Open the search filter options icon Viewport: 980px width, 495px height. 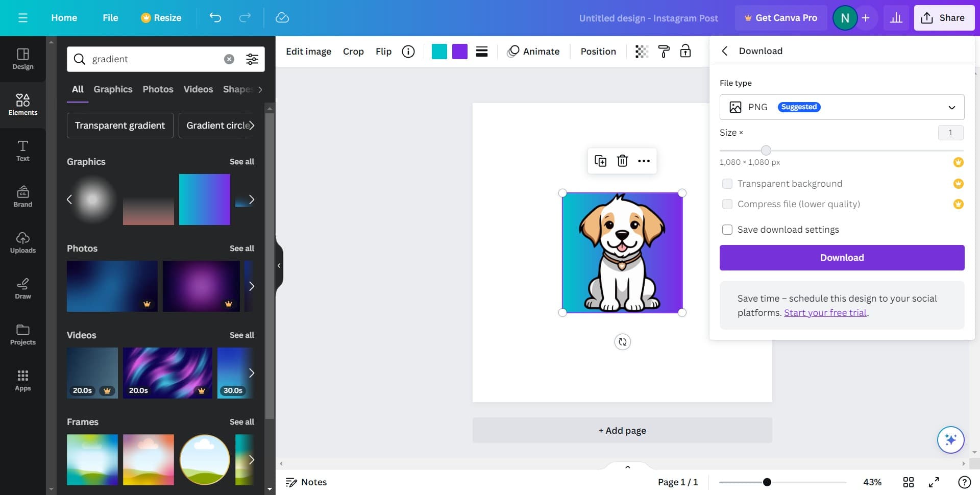click(252, 59)
